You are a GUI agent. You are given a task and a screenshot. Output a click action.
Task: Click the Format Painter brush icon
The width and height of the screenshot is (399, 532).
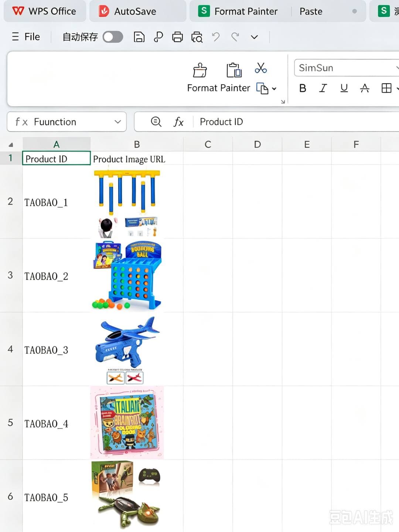coord(200,70)
